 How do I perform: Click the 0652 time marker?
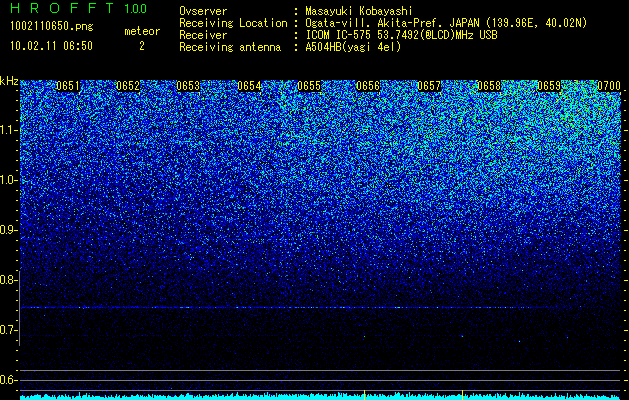tap(128, 86)
